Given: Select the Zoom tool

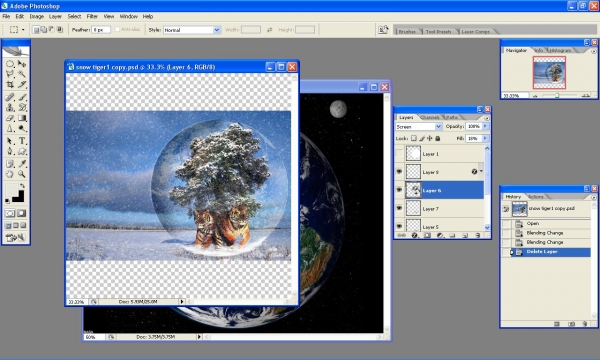Looking at the screenshot, I should click(x=22, y=174).
